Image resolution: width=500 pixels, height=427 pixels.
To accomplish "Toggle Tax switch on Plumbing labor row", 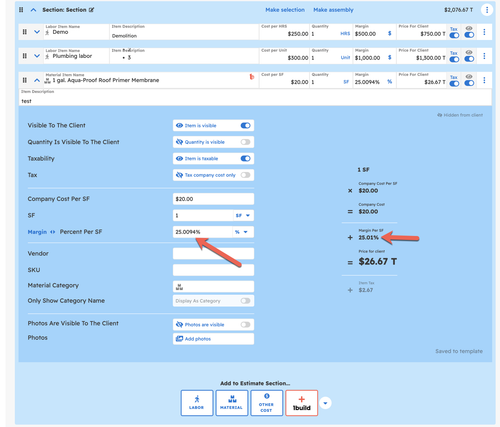I will [454, 59].
